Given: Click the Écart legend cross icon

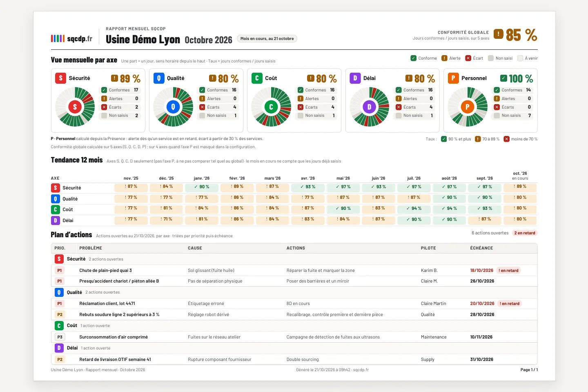Looking at the screenshot, I should click(468, 58).
